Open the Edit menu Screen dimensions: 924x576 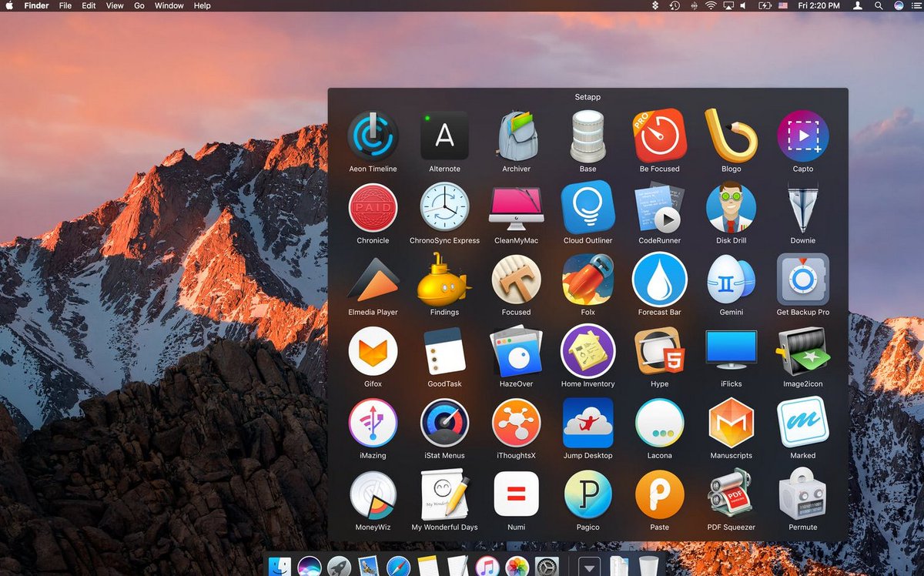coord(89,5)
